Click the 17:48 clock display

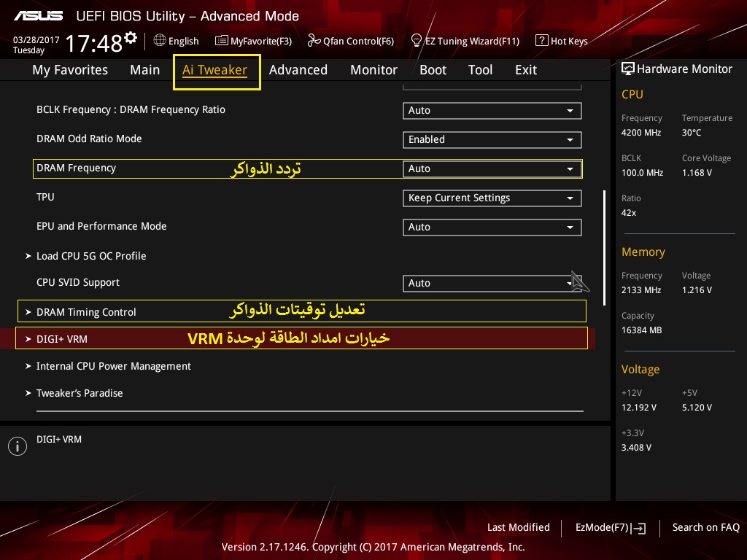94,43
